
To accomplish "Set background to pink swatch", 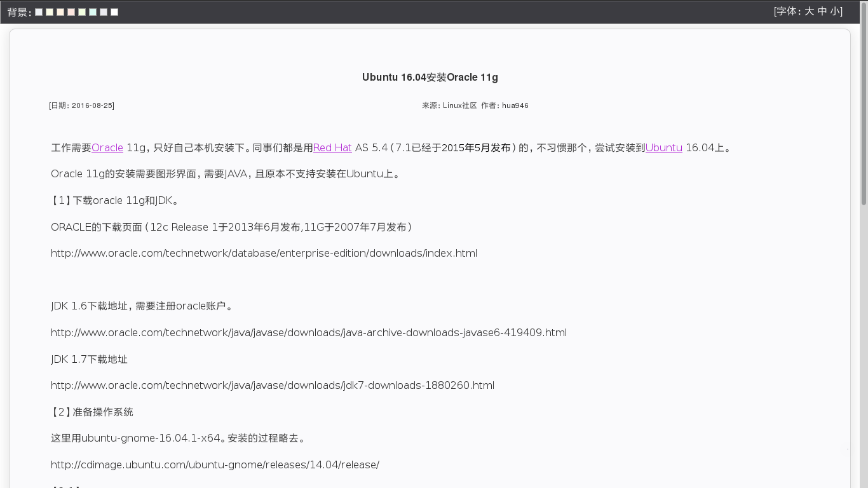I will click(71, 12).
